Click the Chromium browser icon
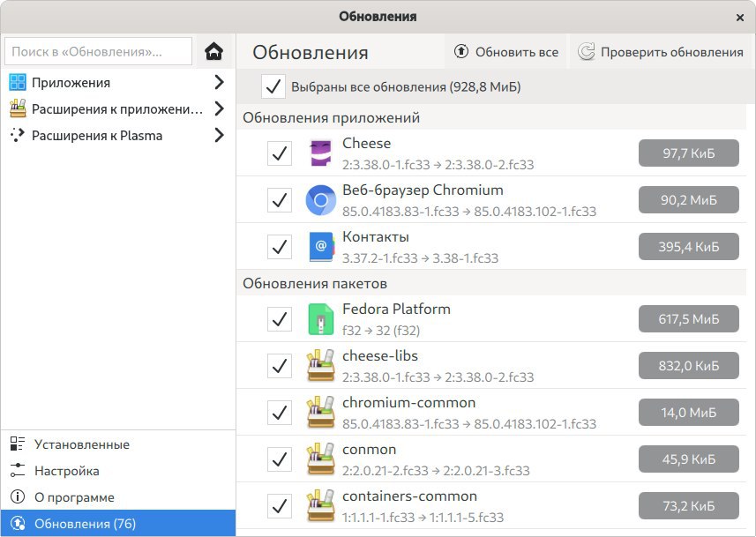Screen dimensions: 756x537 (x=320, y=200)
